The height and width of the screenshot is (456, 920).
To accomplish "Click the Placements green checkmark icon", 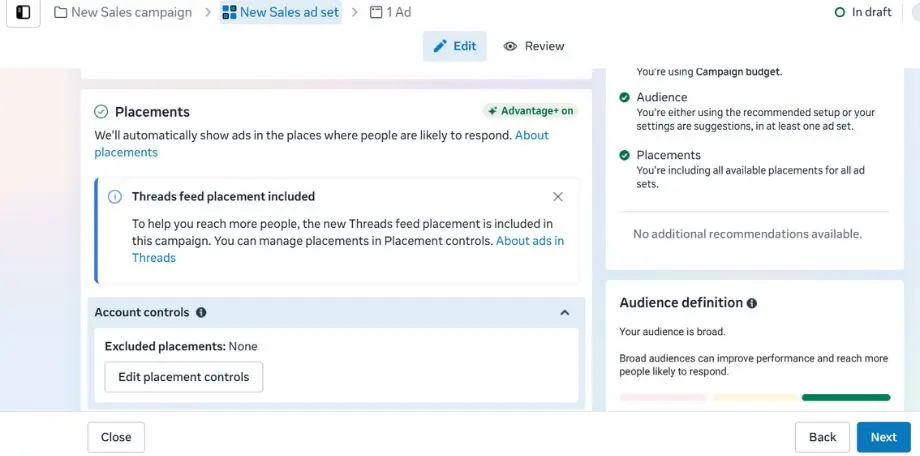I will coord(101,112).
